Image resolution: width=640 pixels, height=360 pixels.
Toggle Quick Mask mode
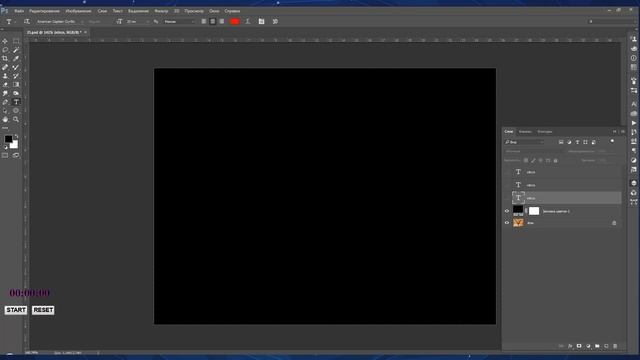point(5,155)
